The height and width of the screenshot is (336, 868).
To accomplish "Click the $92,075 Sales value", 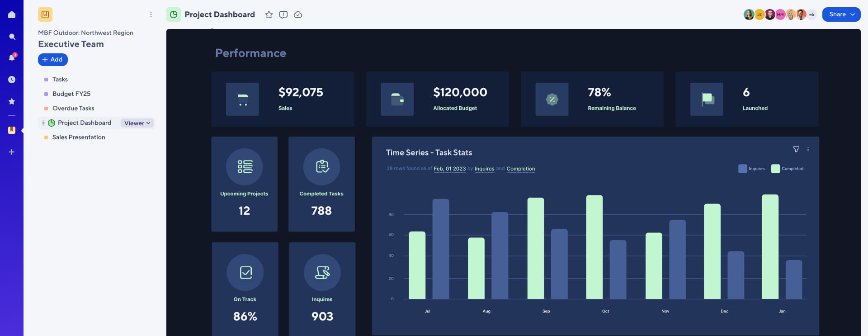I will pyautogui.click(x=301, y=92).
